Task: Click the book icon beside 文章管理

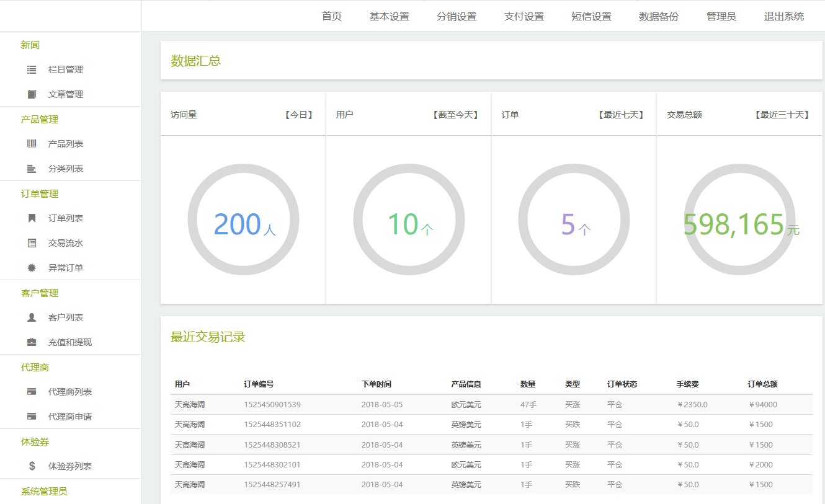Action: pyautogui.click(x=32, y=94)
